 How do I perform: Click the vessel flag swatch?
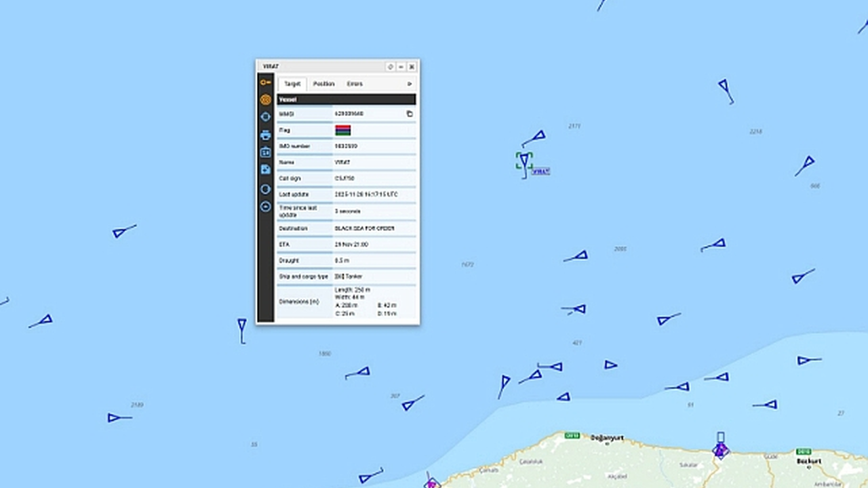pyautogui.click(x=342, y=130)
